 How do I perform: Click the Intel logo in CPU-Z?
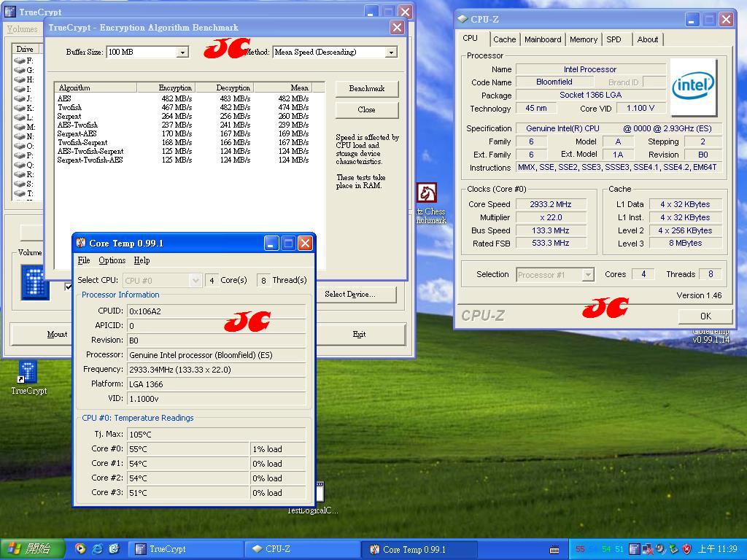(693, 87)
